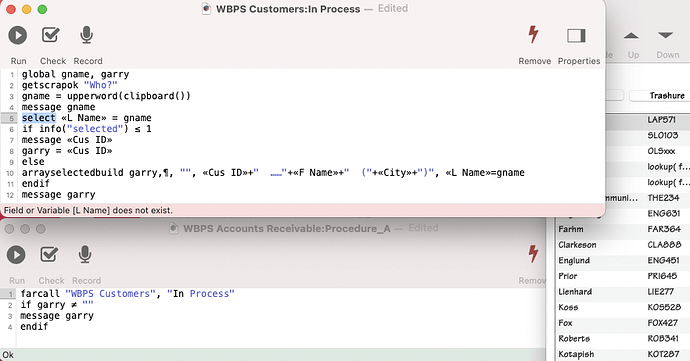Click the Up arrow in background window

click(x=631, y=36)
